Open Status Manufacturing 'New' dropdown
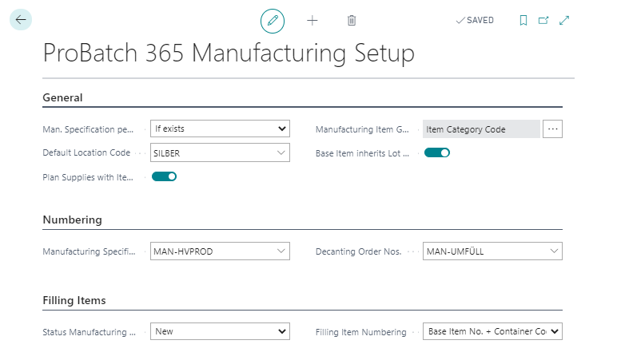The height and width of the screenshot is (364, 617). click(220, 331)
